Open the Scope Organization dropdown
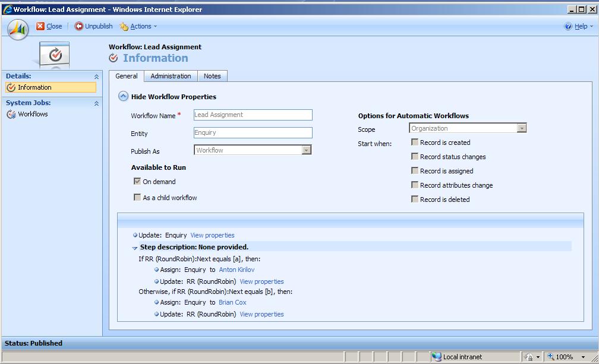Screen dimensions: 599x364 (522, 128)
